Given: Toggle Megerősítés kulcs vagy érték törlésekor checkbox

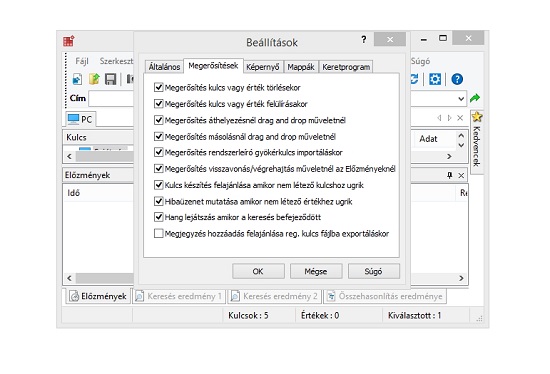Looking at the screenshot, I should tap(159, 87).
